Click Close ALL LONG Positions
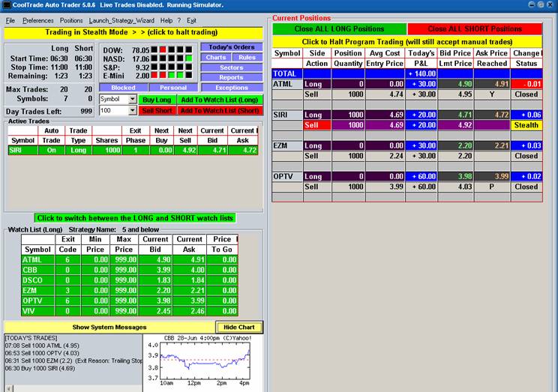This screenshot has width=558, height=392. tap(339, 28)
